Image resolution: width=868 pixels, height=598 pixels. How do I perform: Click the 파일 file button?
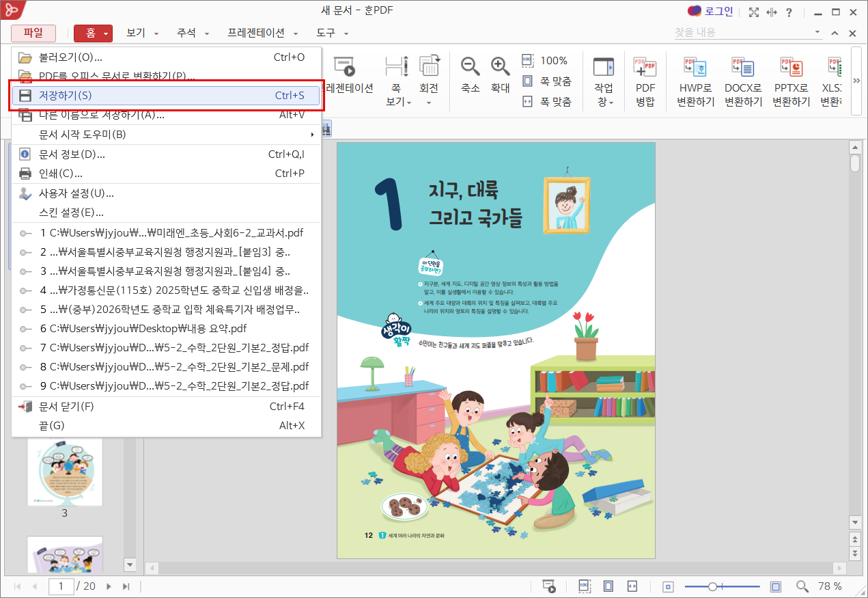click(x=33, y=33)
